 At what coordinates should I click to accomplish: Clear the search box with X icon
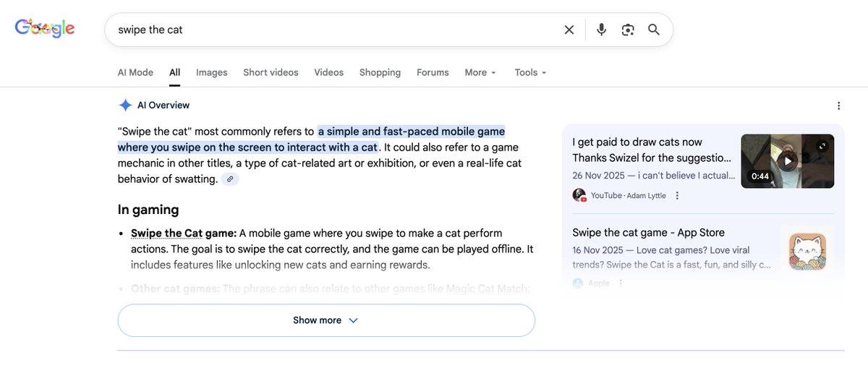click(x=569, y=30)
